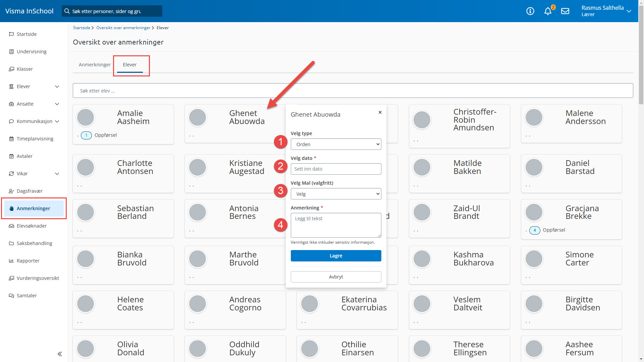This screenshot has height=362, width=644.
Task: Expand the Vikar sidebar section
Action: coord(57,174)
